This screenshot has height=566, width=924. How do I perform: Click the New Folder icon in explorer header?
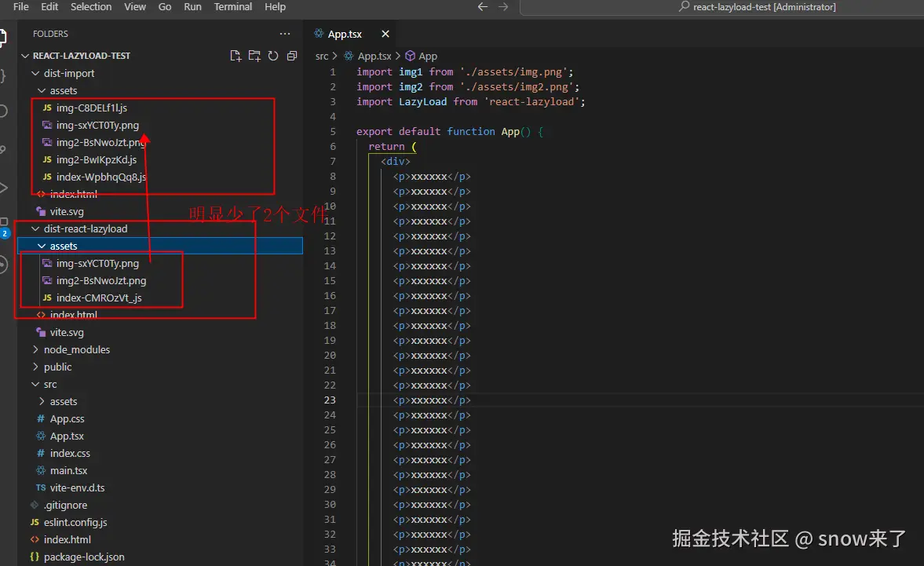pos(254,56)
